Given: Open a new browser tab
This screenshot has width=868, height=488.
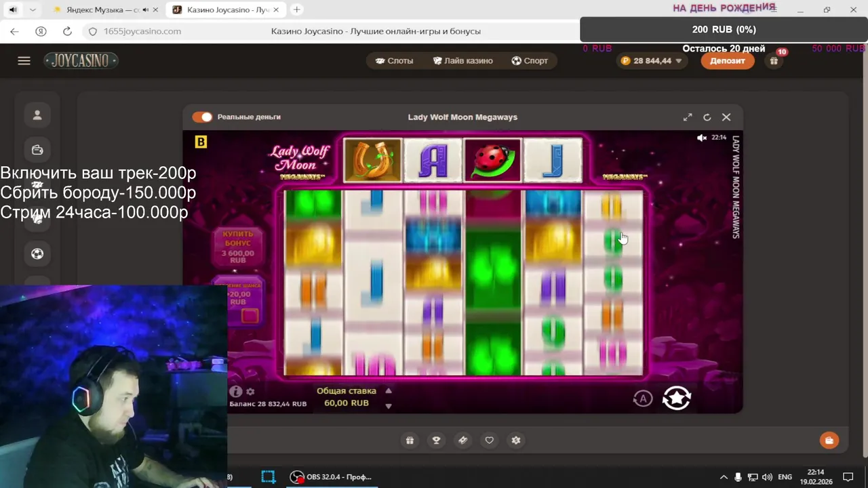Looking at the screenshot, I should (297, 9).
